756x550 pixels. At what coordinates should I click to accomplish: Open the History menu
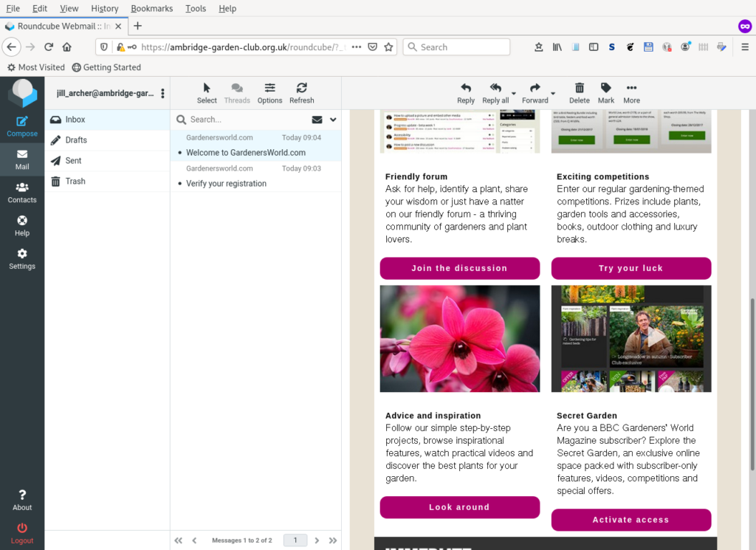[105, 8]
